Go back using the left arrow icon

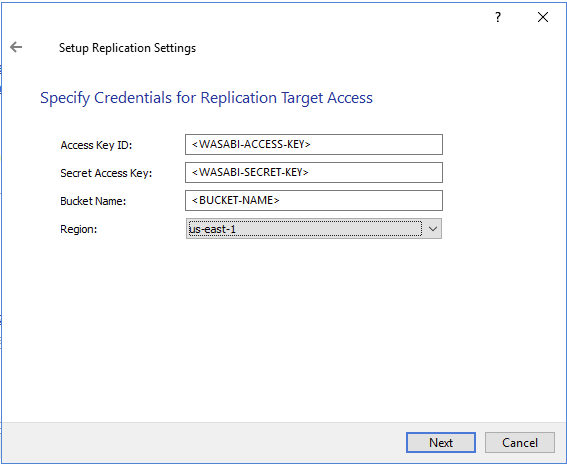click(16, 47)
